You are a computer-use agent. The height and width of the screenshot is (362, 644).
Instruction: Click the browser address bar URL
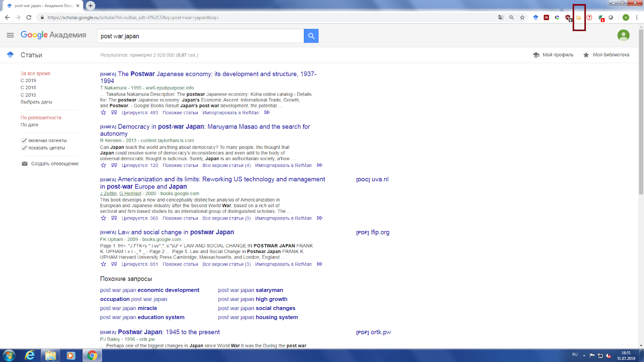pos(133,18)
